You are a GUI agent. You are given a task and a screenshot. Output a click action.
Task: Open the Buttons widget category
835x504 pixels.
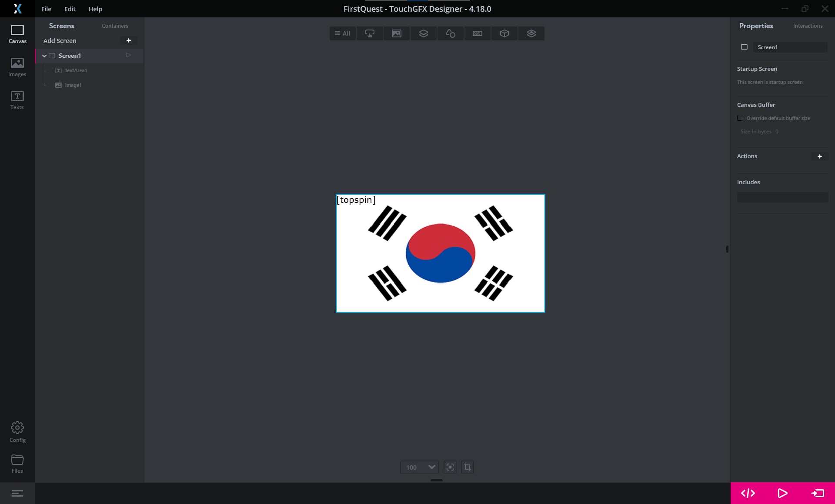[x=370, y=33]
